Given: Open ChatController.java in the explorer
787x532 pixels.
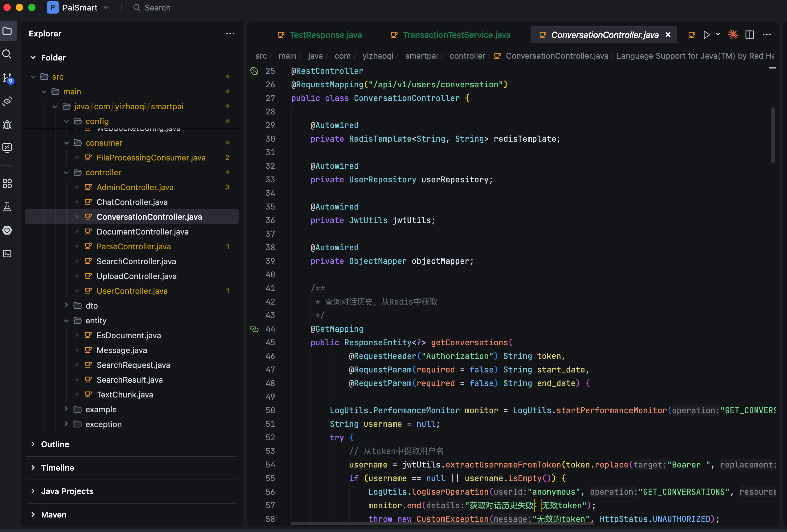Looking at the screenshot, I should click(x=132, y=202).
